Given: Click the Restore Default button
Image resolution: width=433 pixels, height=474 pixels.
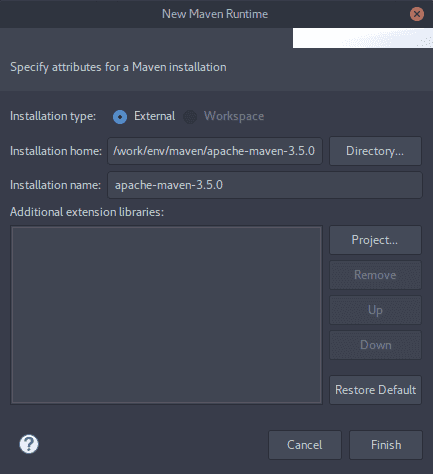Looking at the screenshot, I should click(x=375, y=390).
